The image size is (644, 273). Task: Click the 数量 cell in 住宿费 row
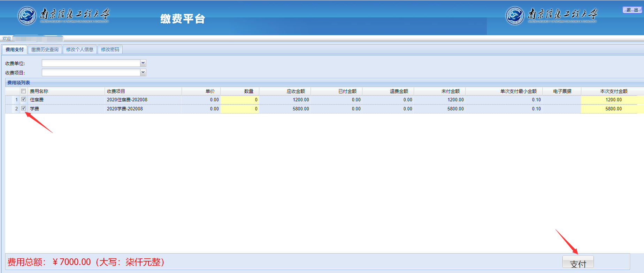pos(240,100)
